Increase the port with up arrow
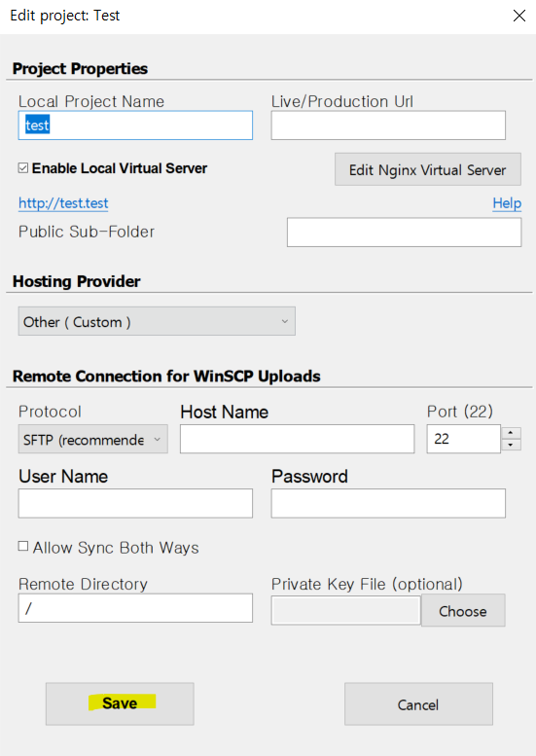The width and height of the screenshot is (536, 756). tap(511, 432)
